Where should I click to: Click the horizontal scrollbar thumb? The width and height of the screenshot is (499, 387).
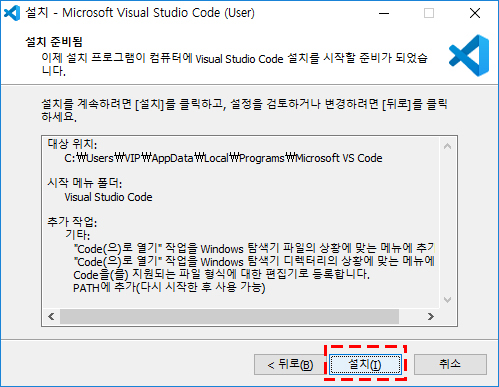(x=229, y=316)
